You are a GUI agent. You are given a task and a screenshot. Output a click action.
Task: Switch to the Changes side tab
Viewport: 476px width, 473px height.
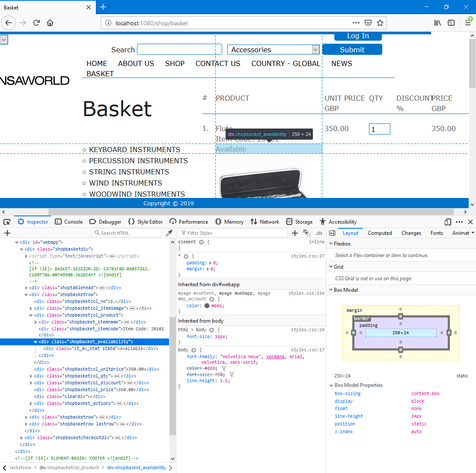pos(411,233)
